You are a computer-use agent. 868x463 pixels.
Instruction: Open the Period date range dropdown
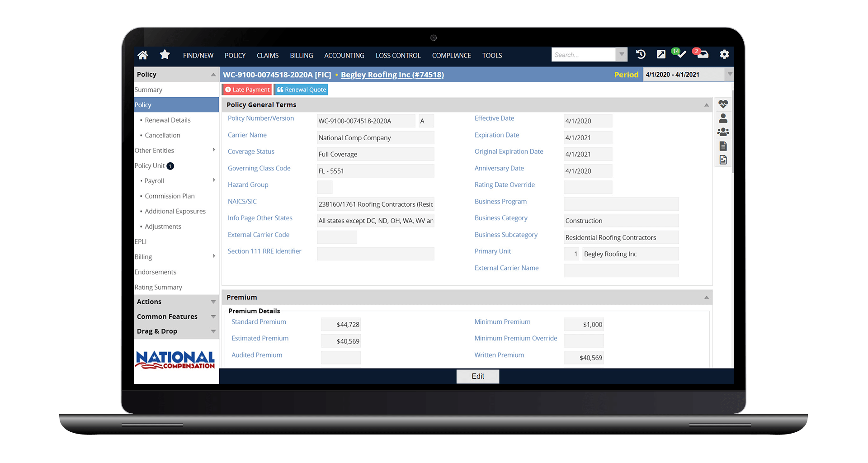coord(730,74)
